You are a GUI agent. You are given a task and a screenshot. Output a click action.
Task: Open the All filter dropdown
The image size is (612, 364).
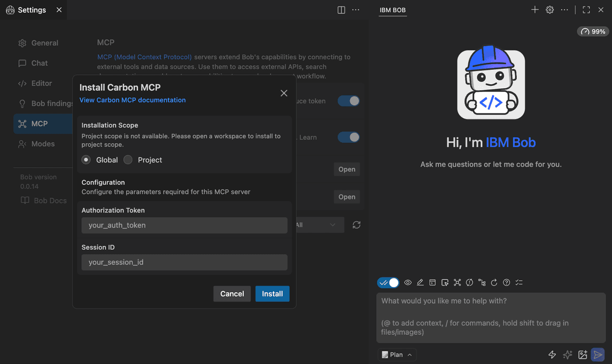[x=319, y=224]
